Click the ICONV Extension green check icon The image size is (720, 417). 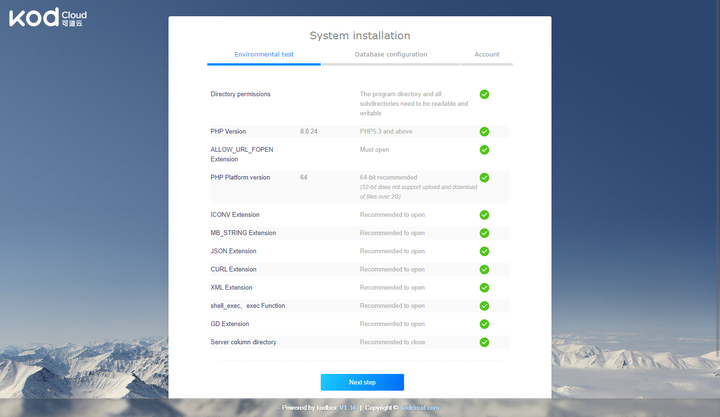(x=484, y=215)
